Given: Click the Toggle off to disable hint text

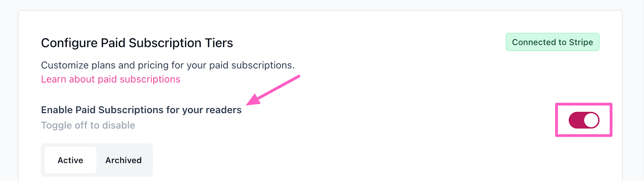Looking at the screenshot, I should point(88,125).
